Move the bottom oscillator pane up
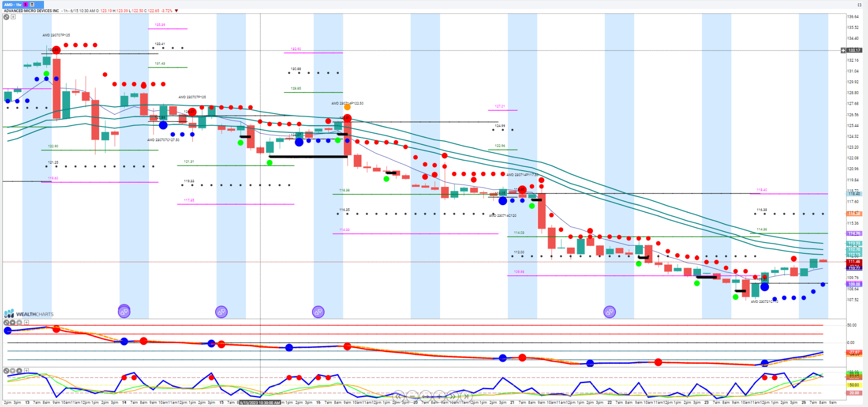 [20, 371]
